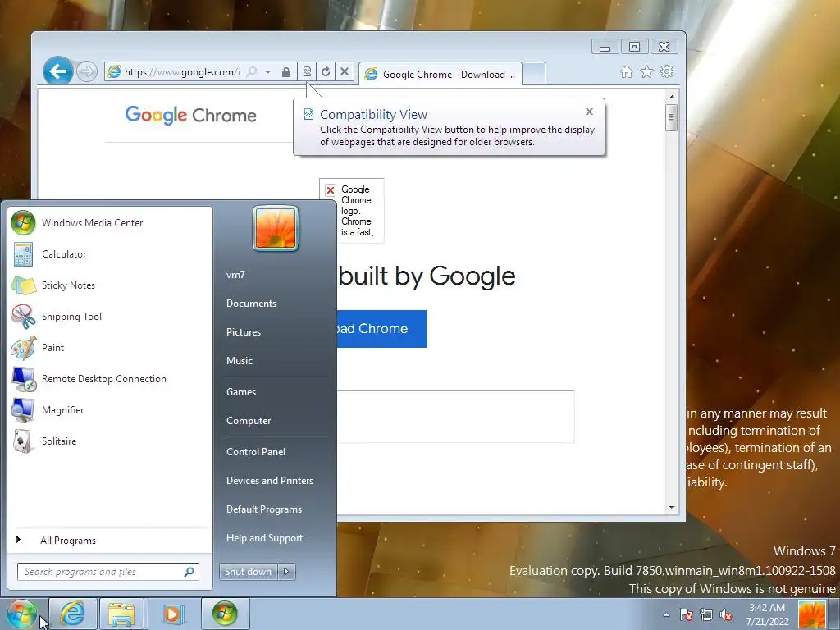The height and width of the screenshot is (630, 840).
Task: Stop loading with the X button in address bar
Action: click(x=345, y=72)
